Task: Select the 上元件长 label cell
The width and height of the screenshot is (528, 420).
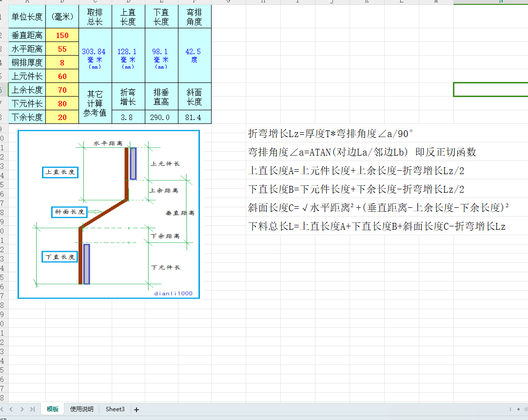Action: pyautogui.click(x=27, y=76)
